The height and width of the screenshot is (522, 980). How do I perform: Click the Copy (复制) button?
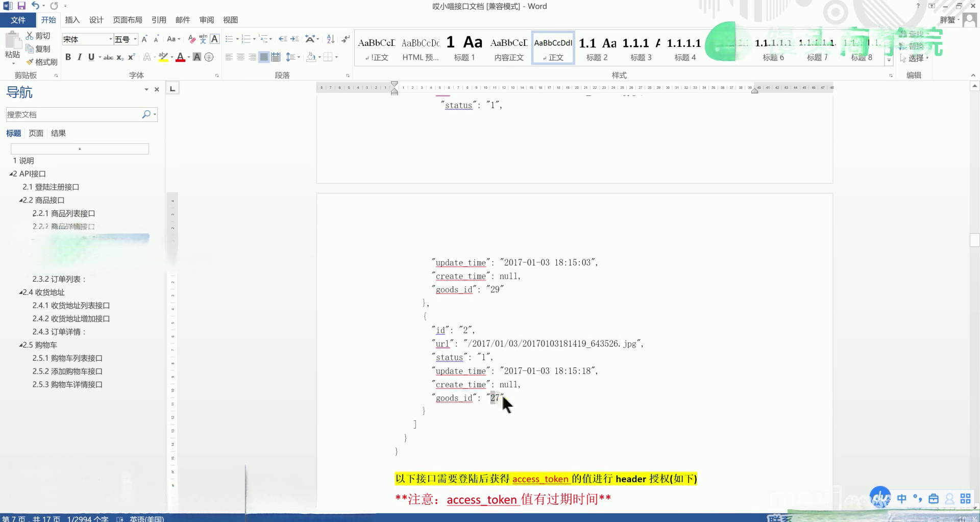(38, 49)
